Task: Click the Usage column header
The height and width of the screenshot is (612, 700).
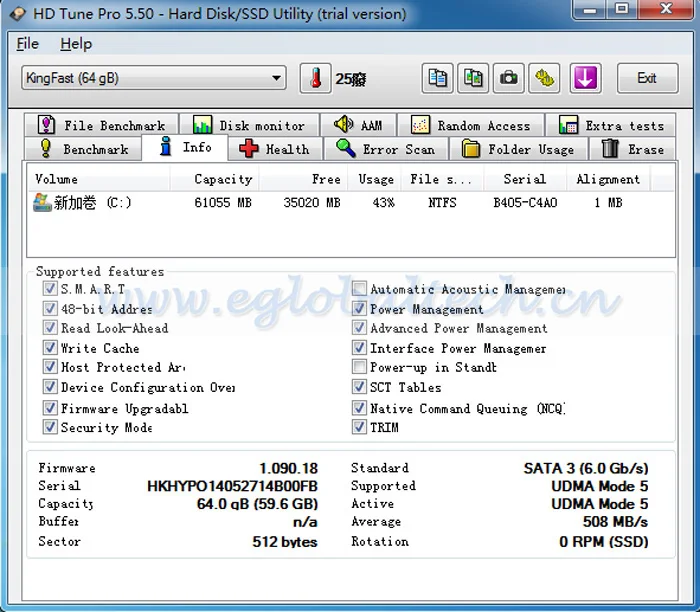Action: click(x=375, y=179)
